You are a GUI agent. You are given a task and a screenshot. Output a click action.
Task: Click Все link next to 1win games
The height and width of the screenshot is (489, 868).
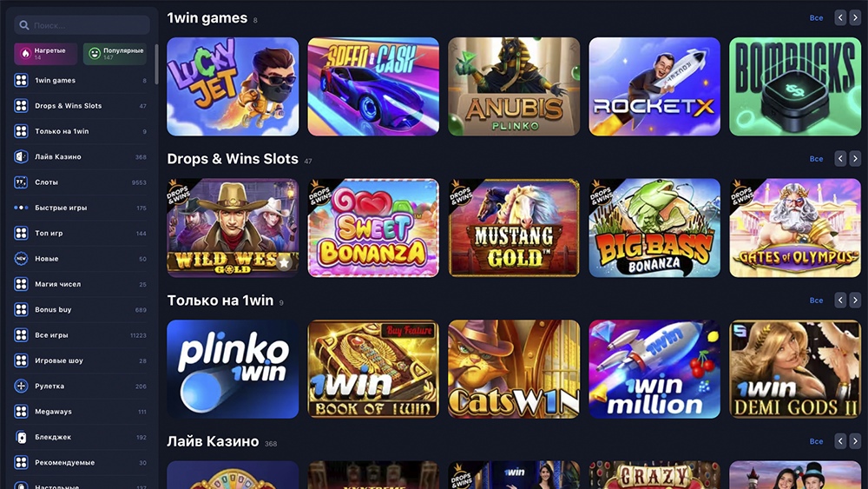(x=816, y=17)
